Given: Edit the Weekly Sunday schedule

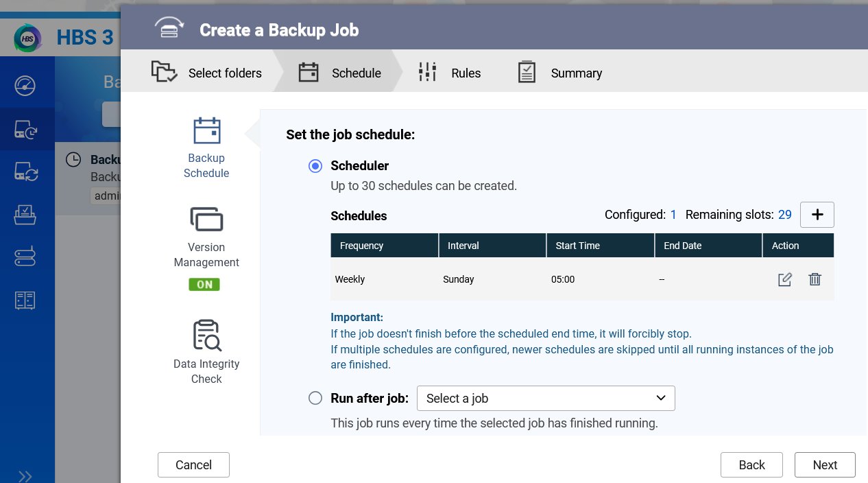Looking at the screenshot, I should [785, 279].
